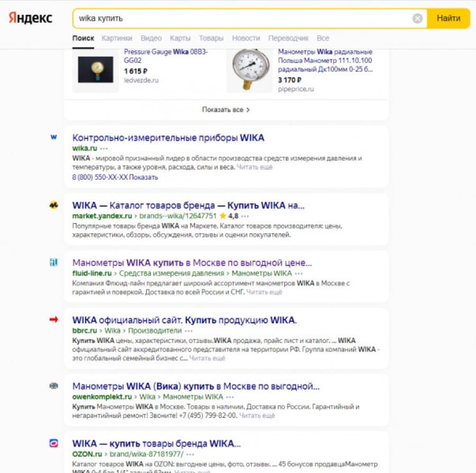
Task: Open the Манометры Wika радиальные product link
Action: 325,60
